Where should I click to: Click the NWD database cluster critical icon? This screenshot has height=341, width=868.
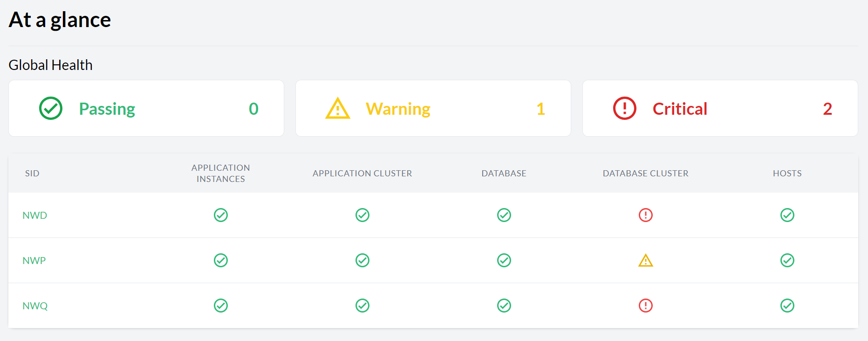(x=645, y=215)
